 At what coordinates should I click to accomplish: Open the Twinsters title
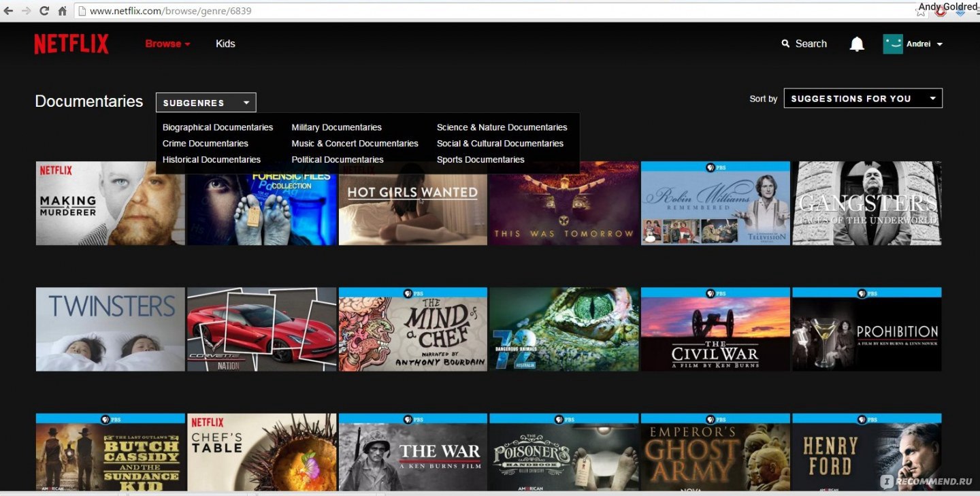pyautogui.click(x=110, y=329)
